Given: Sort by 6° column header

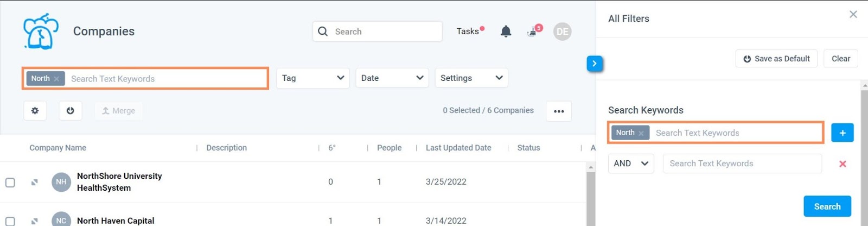Looking at the screenshot, I should 332,148.
